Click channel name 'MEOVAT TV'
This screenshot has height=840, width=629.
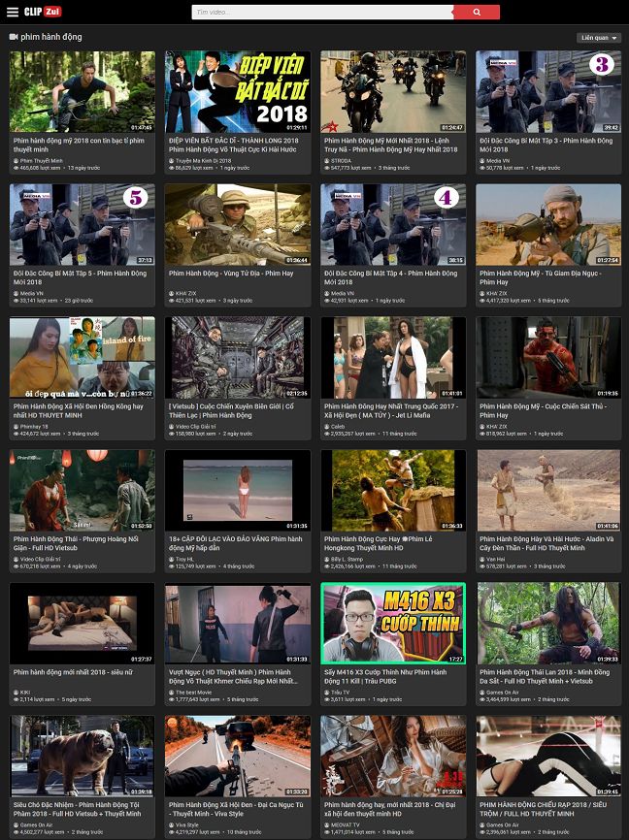(x=345, y=825)
